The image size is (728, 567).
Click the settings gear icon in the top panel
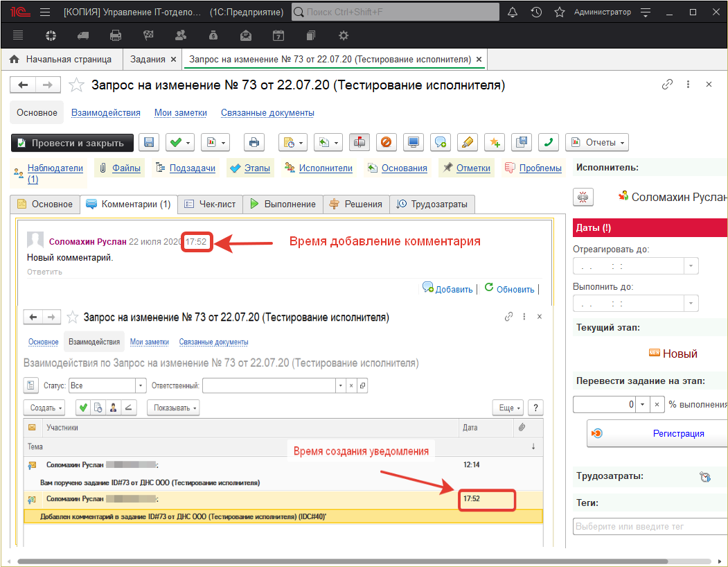click(x=343, y=35)
